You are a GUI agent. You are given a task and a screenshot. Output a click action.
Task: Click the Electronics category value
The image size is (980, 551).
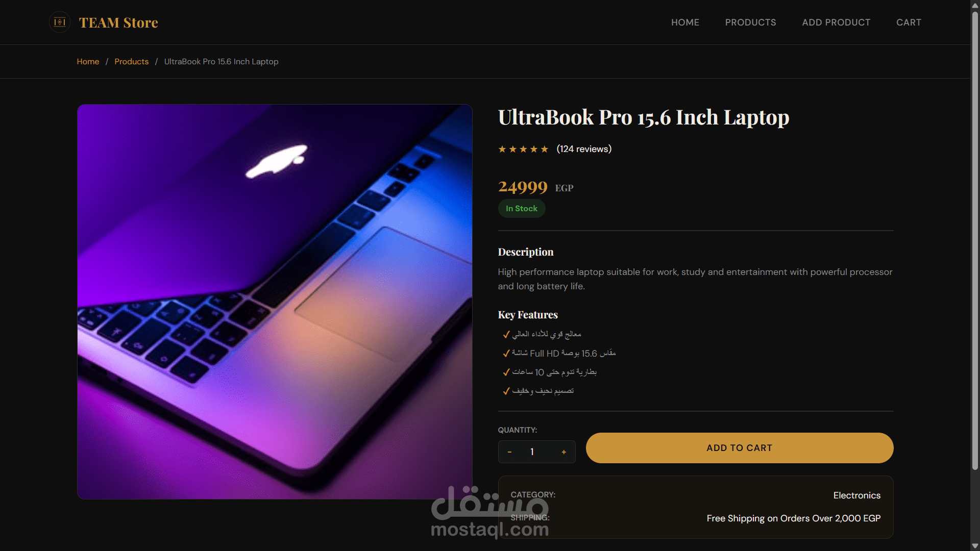pyautogui.click(x=856, y=495)
